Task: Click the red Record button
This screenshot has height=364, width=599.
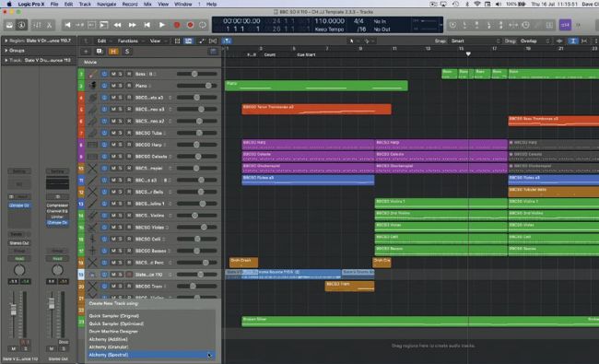Action: (177, 25)
